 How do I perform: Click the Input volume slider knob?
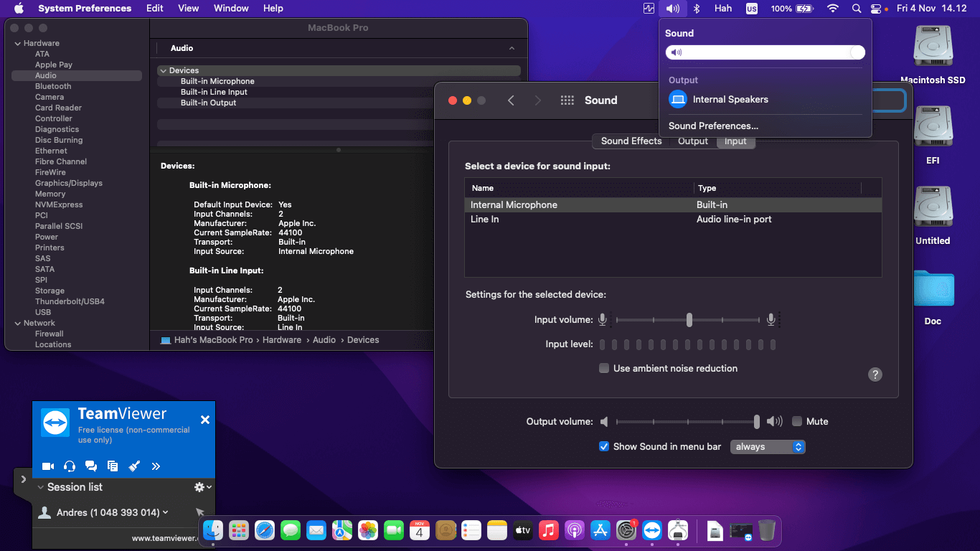pos(689,320)
